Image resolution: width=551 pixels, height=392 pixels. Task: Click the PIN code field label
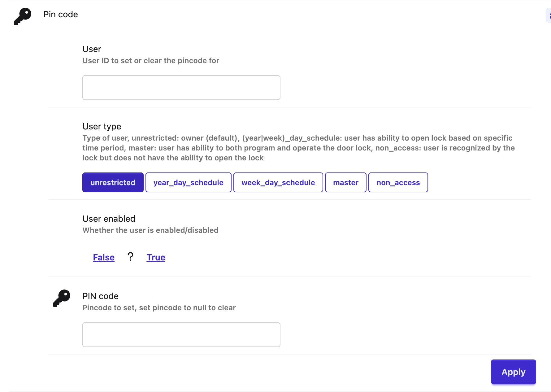[x=100, y=296]
